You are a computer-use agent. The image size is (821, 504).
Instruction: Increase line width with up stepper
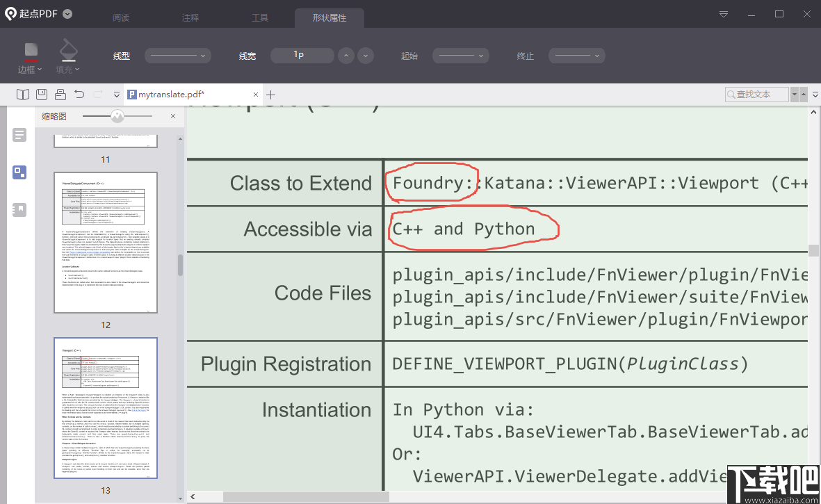pyautogui.click(x=346, y=56)
